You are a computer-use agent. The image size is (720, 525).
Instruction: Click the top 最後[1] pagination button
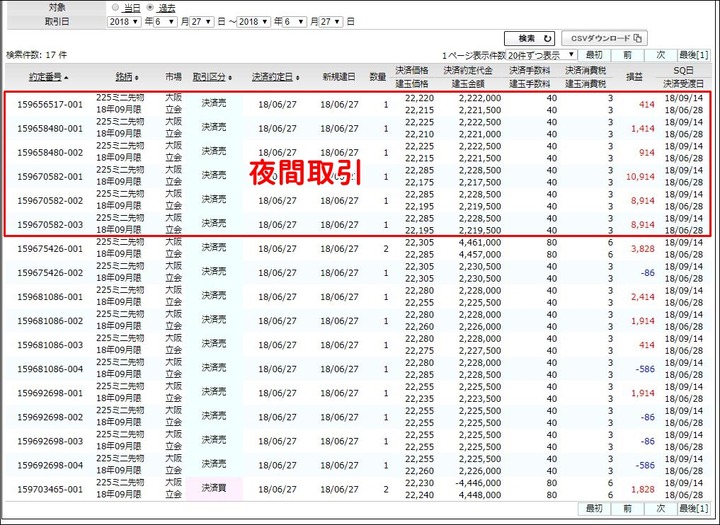[694, 55]
